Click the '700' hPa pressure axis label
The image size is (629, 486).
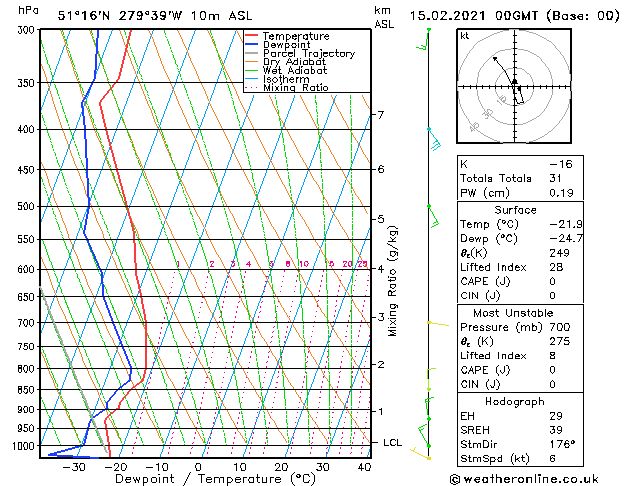tap(28, 323)
